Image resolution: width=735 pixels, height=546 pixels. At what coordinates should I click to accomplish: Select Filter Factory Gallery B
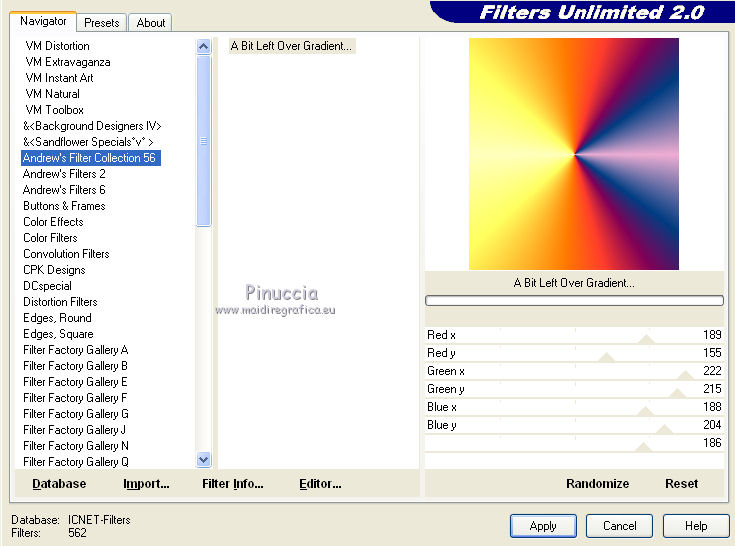[x=75, y=366]
